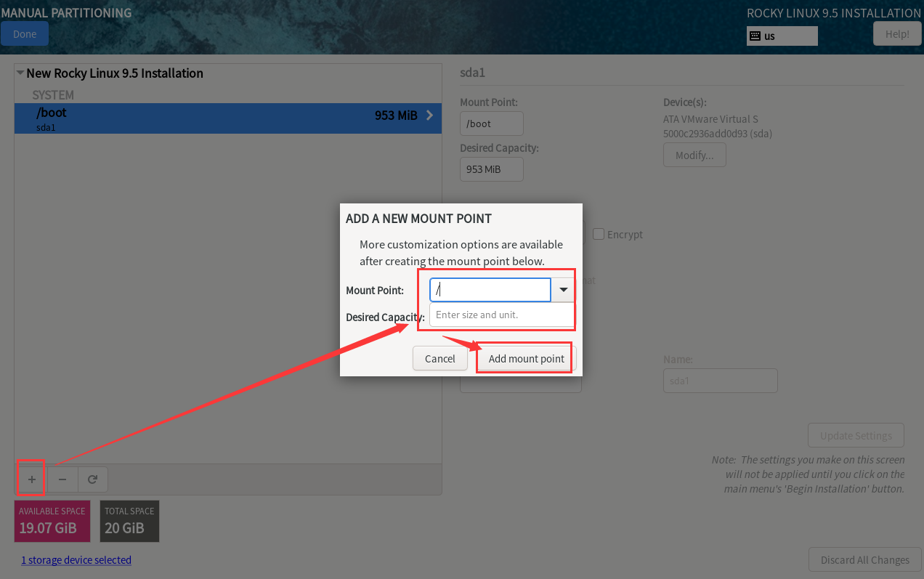Click the us keyboard layout indicator

click(782, 36)
